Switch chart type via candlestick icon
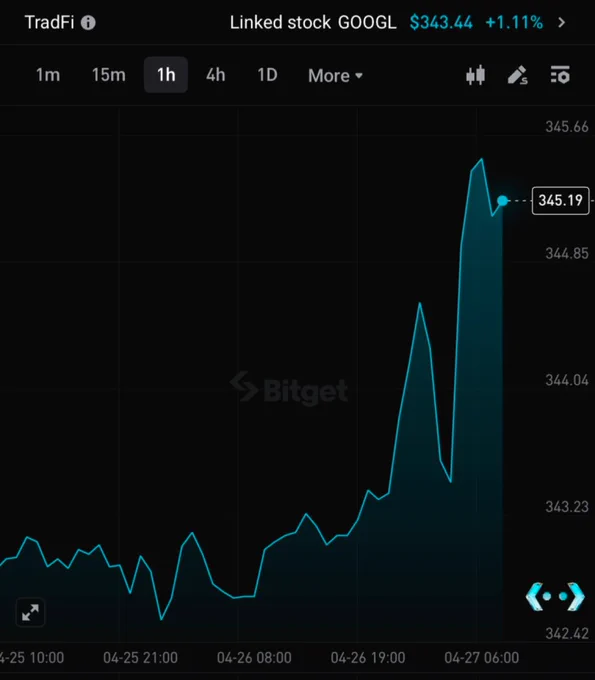 tap(475, 75)
